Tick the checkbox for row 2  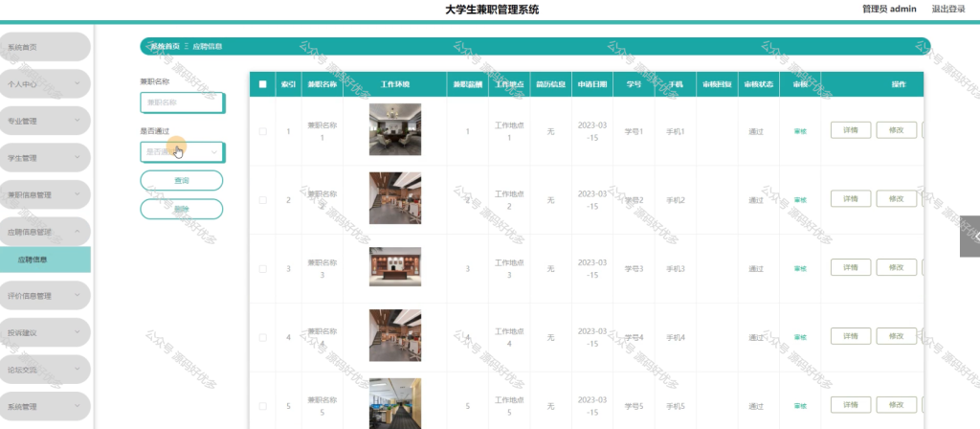pos(262,200)
